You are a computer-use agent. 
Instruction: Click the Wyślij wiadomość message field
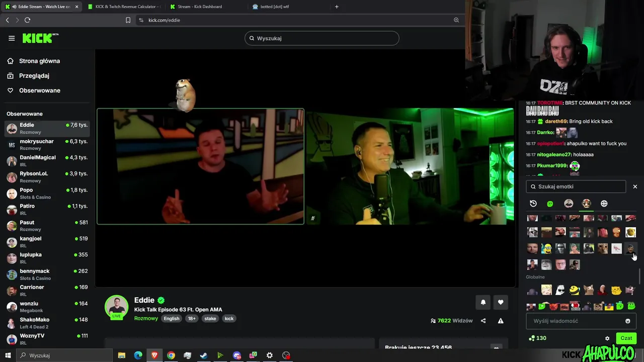pyautogui.click(x=576, y=321)
